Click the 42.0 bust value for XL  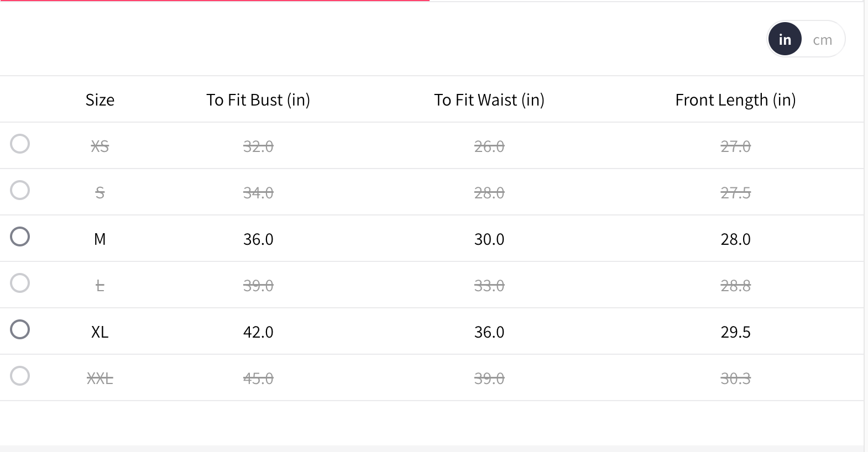(x=258, y=332)
